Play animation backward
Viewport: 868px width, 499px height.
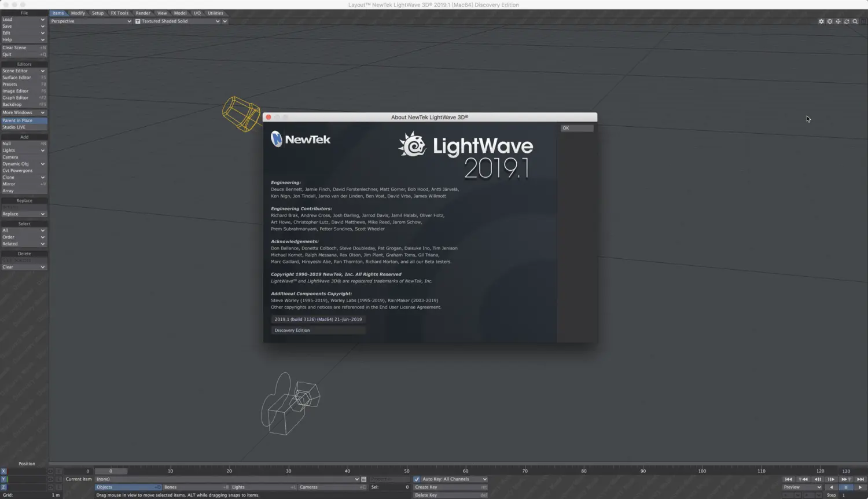[832, 487]
